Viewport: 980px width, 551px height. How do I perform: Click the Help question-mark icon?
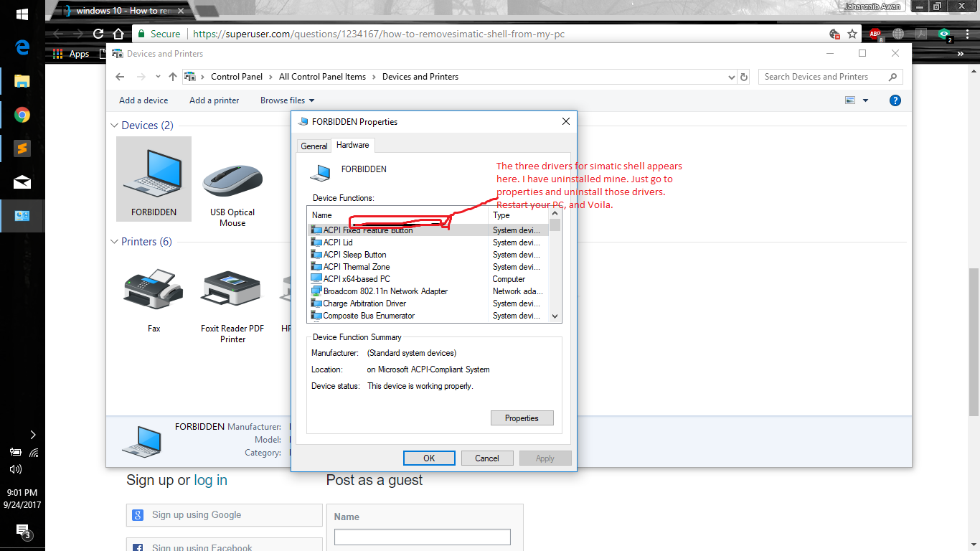(895, 100)
